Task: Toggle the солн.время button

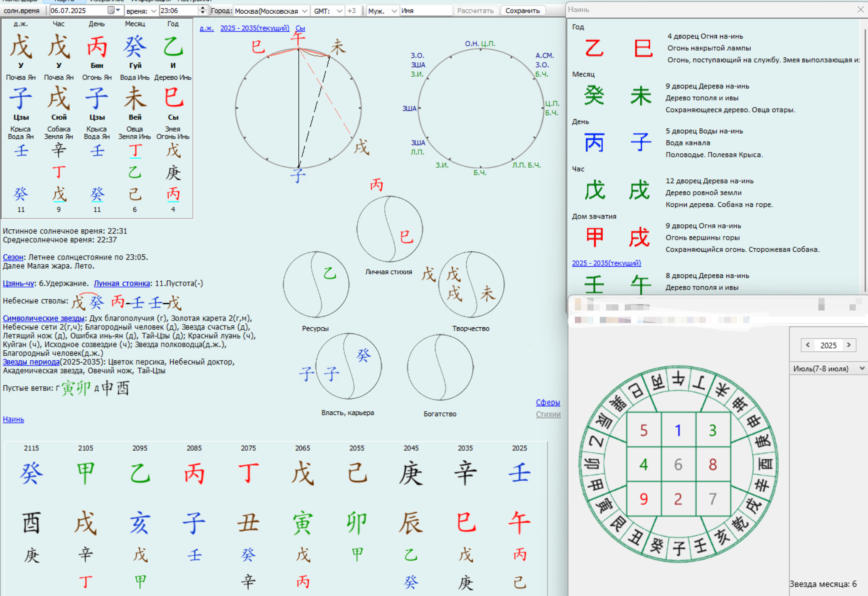Action: point(22,10)
